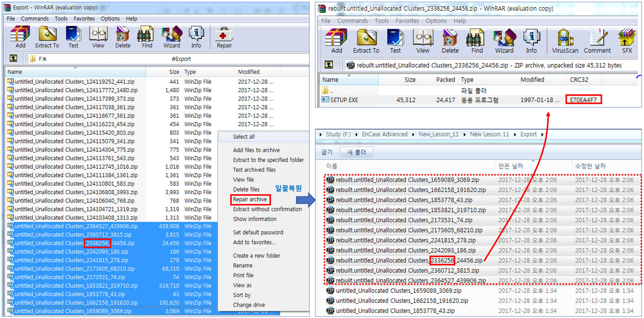Sort by CRC32 column in rebuilt archive window
The image size is (644, 318).
click(579, 80)
